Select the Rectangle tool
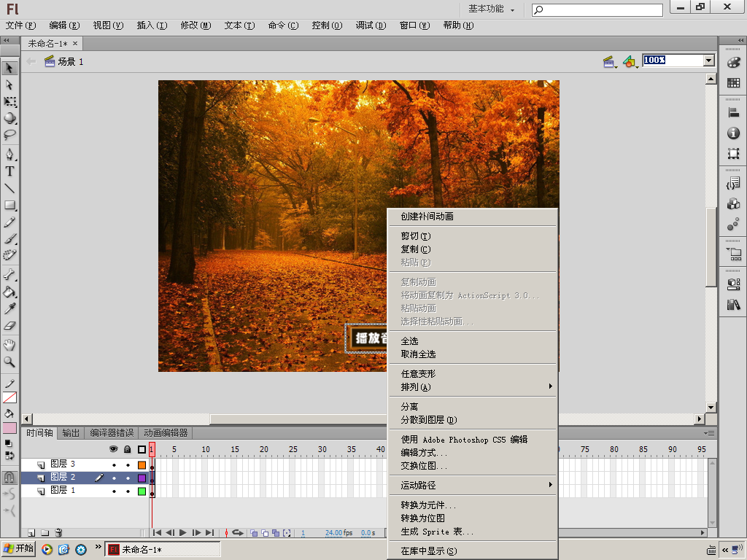 (x=9, y=205)
